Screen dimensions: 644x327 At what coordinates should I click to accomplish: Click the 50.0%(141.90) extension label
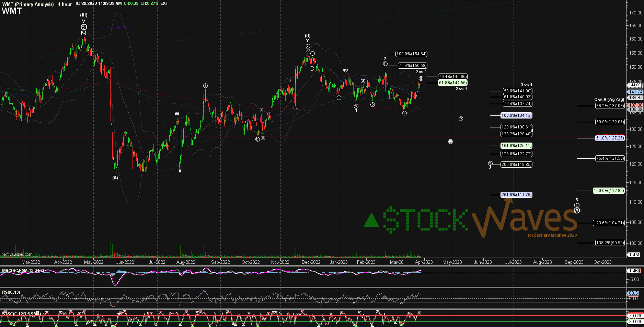point(518,91)
